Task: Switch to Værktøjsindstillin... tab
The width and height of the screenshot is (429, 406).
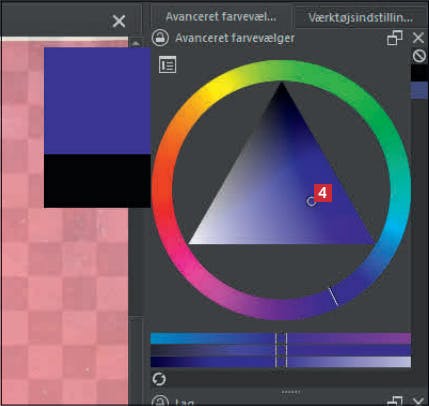Action: coord(360,18)
